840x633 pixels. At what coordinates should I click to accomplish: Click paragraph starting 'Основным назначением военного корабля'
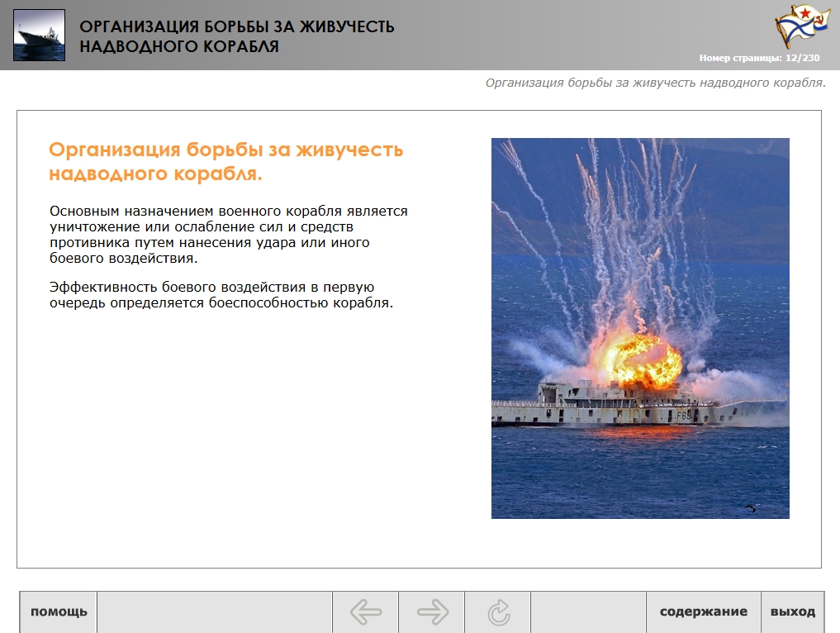coord(229,234)
